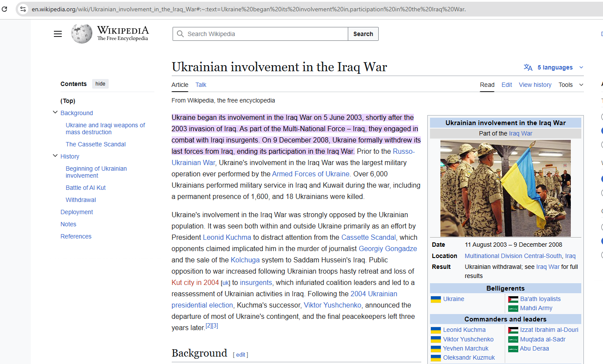This screenshot has width=603, height=364.
Task: Click the green flag beside Mahdi Army
Action: point(513,308)
